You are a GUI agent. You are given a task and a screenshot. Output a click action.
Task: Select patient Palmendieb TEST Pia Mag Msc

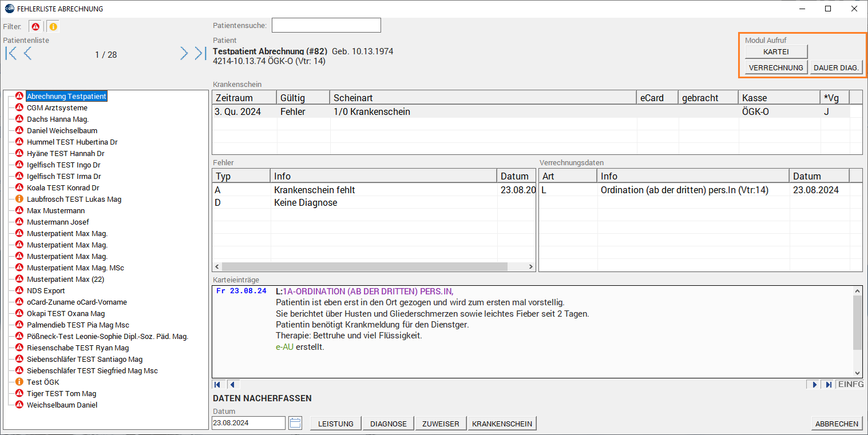78,325
